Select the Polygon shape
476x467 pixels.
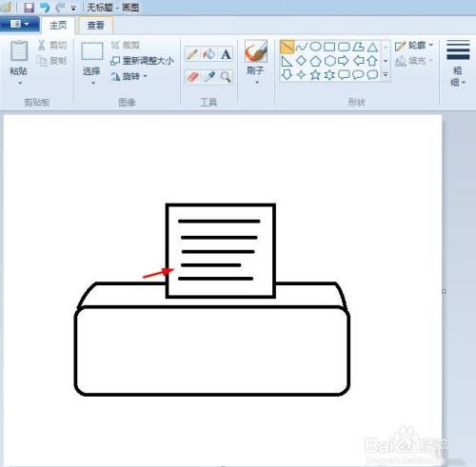pyautogui.click(x=358, y=47)
